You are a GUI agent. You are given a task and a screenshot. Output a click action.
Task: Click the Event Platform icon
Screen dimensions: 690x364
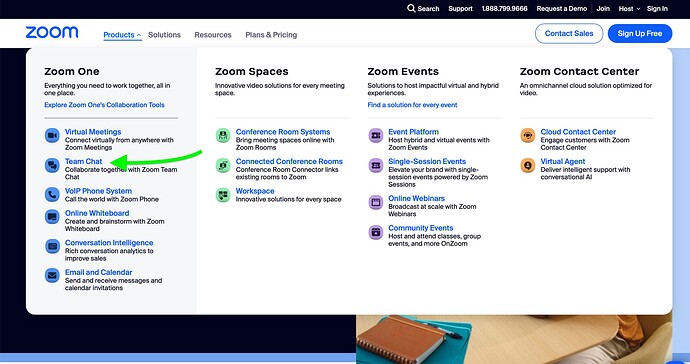(x=376, y=135)
